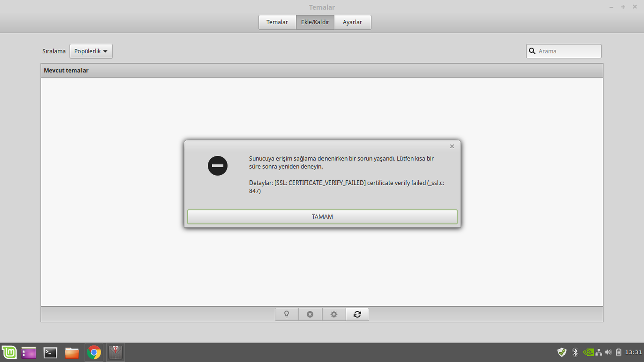Open the sound volume tray icon
644x362 pixels.
tap(608, 352)
